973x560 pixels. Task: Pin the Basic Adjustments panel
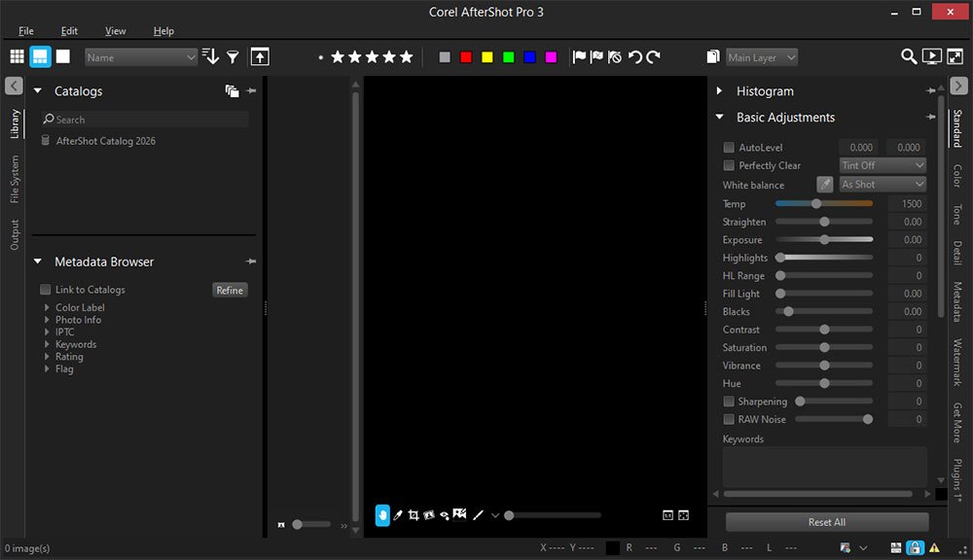[x=931, y=118]
